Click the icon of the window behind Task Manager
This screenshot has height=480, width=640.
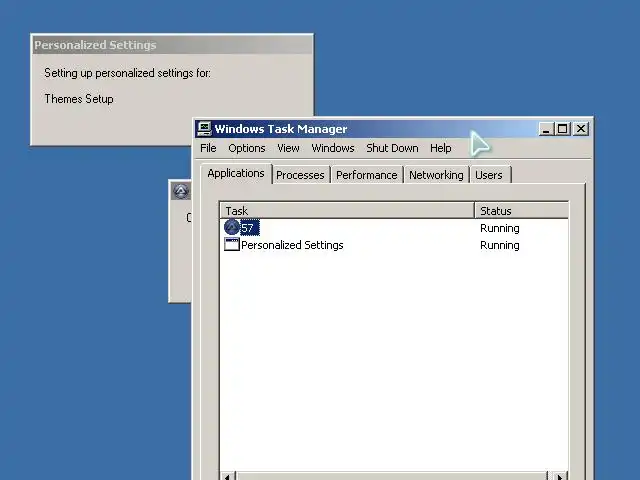tap(181, 191)
